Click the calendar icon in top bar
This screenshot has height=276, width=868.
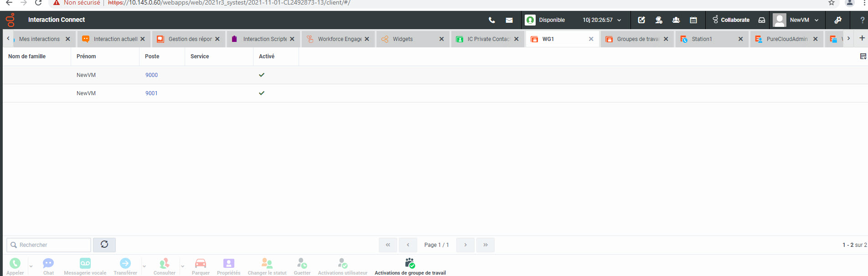click(x=693, y=20)
